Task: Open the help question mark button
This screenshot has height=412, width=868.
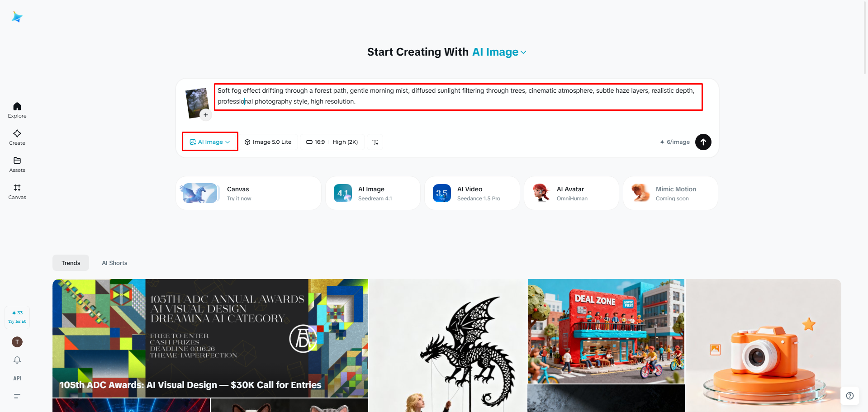Action: [x=850, y=396]
